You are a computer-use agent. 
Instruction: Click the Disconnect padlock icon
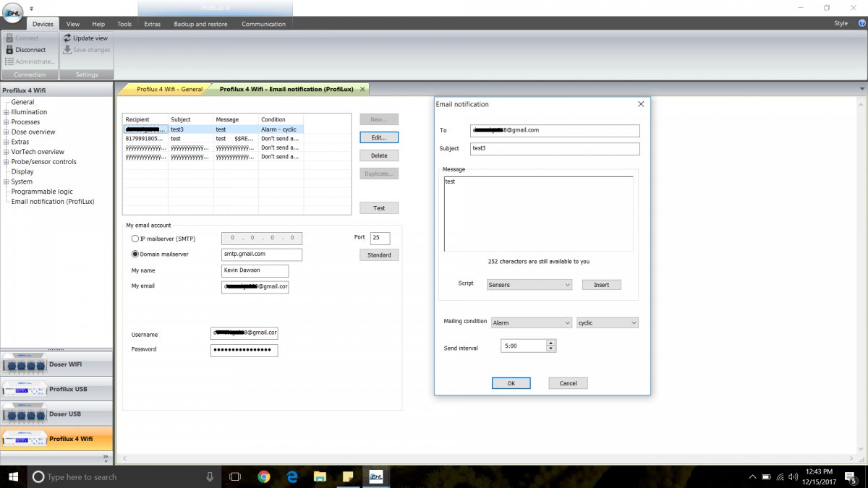point(9,50)
